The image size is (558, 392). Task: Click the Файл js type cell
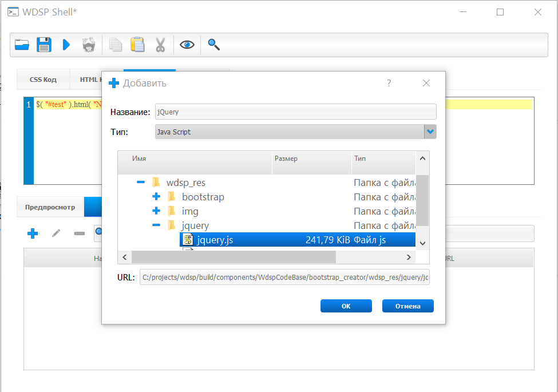tap(370, 240)
